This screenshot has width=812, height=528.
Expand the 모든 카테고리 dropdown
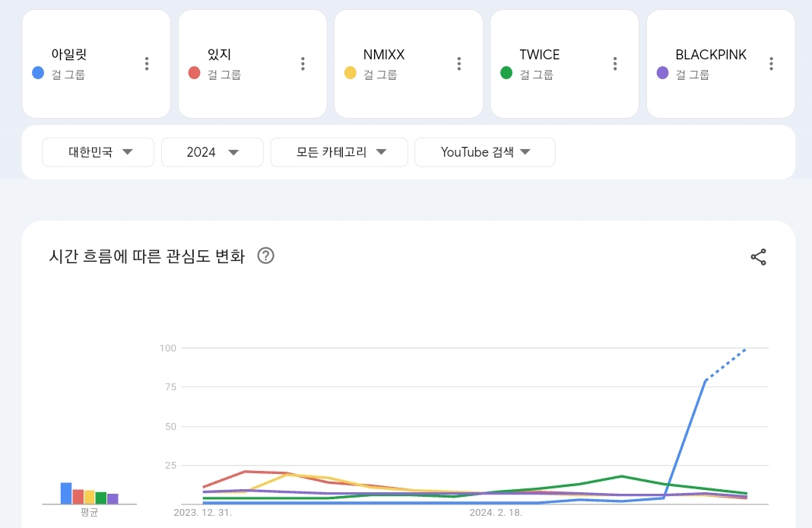[x=339, y=152]
